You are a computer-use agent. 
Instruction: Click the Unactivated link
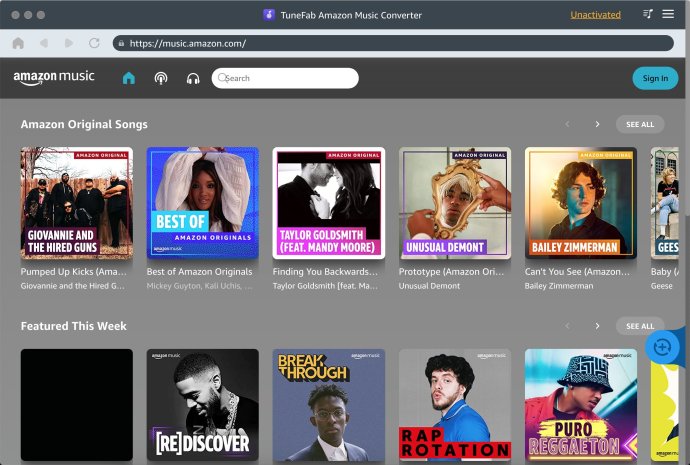(595, 15)
